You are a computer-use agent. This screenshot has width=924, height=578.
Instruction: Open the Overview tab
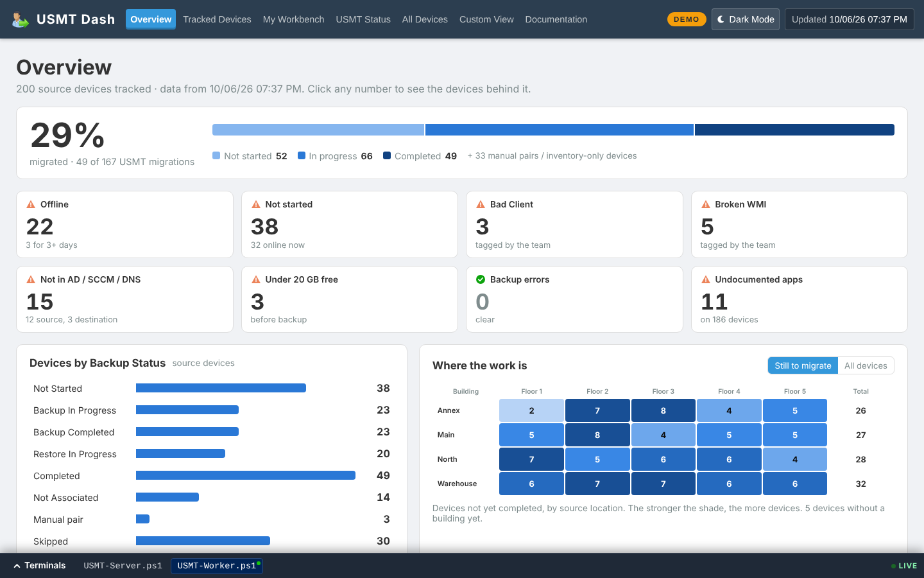[151, 19]
